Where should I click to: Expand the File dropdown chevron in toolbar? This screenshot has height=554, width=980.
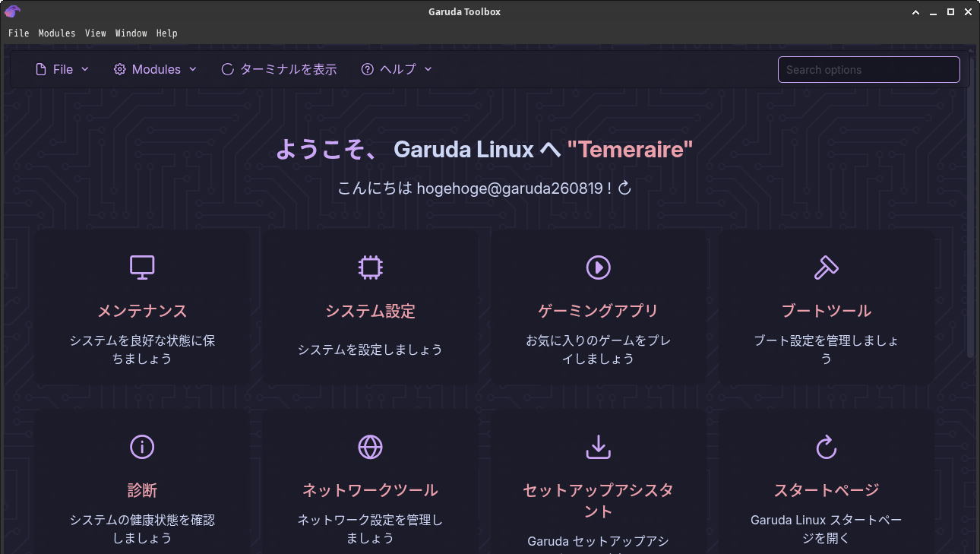[85, 69]
